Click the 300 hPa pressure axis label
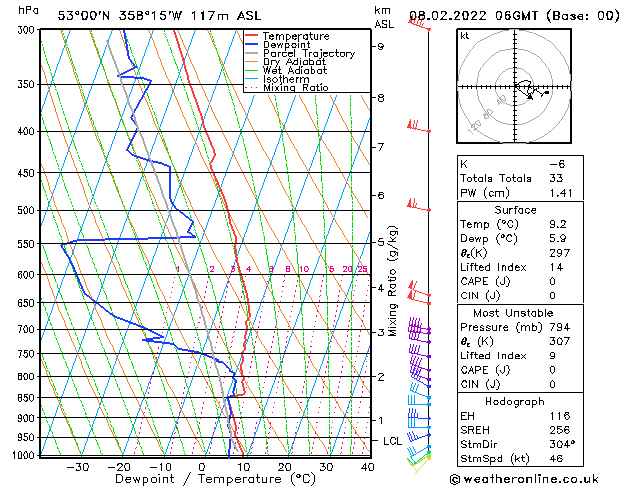The image size is (629, 486). pyautogui.click(x=28, y=30)
